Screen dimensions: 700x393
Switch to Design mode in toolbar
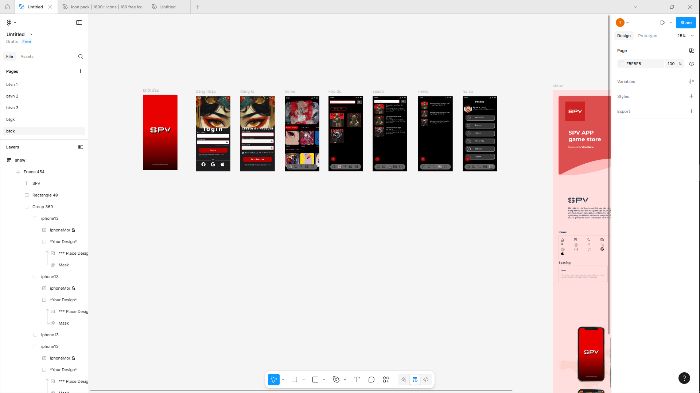tap(415, 380)
